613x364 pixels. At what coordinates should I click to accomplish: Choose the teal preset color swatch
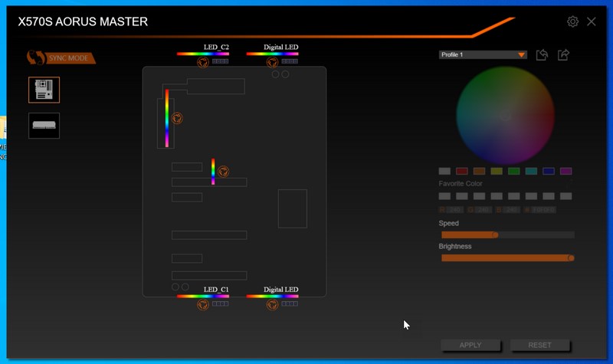(x=531, y=171)
